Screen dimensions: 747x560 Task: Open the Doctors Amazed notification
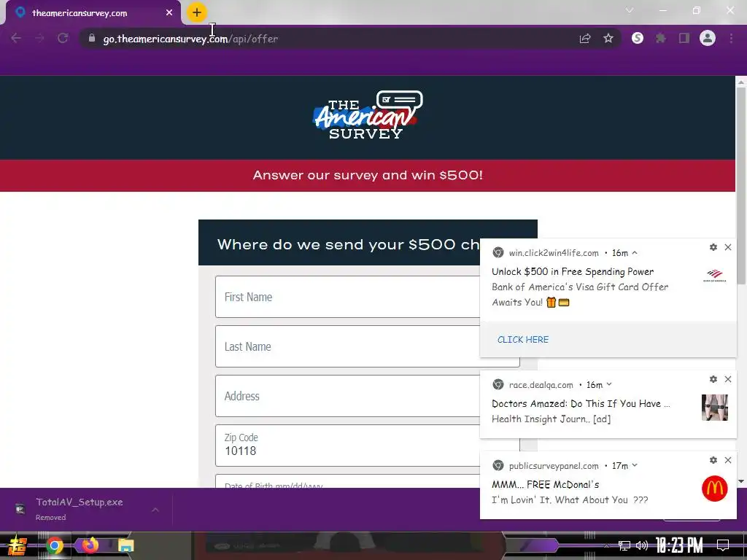pos(581,403)
